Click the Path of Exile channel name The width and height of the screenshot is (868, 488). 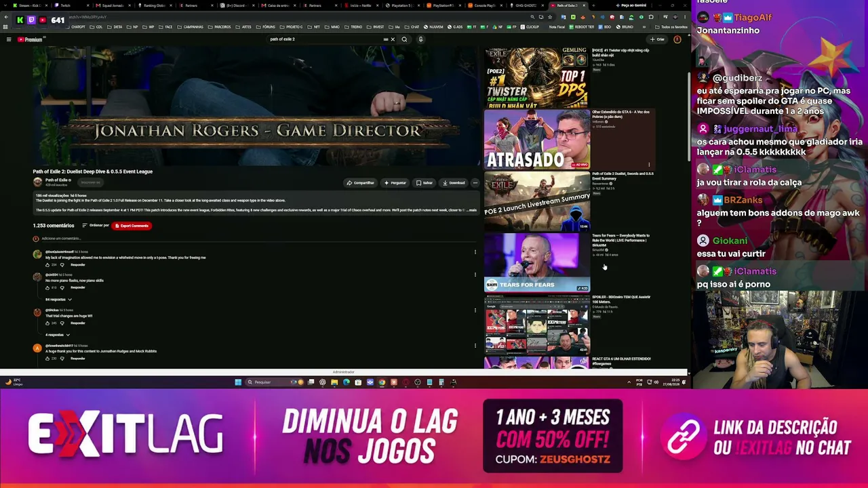click(x=56, y=180)
